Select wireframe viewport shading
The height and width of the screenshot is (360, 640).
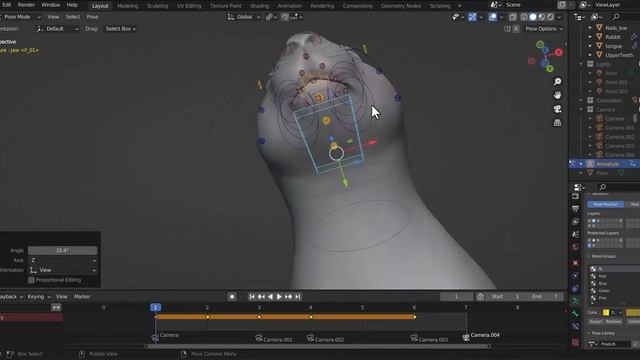524,17
